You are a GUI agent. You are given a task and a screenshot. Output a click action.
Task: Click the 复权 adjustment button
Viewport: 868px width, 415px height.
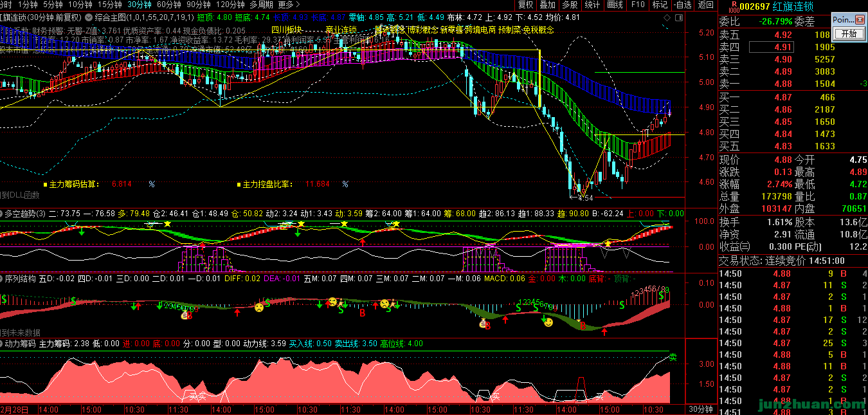[x=526, y=5]
